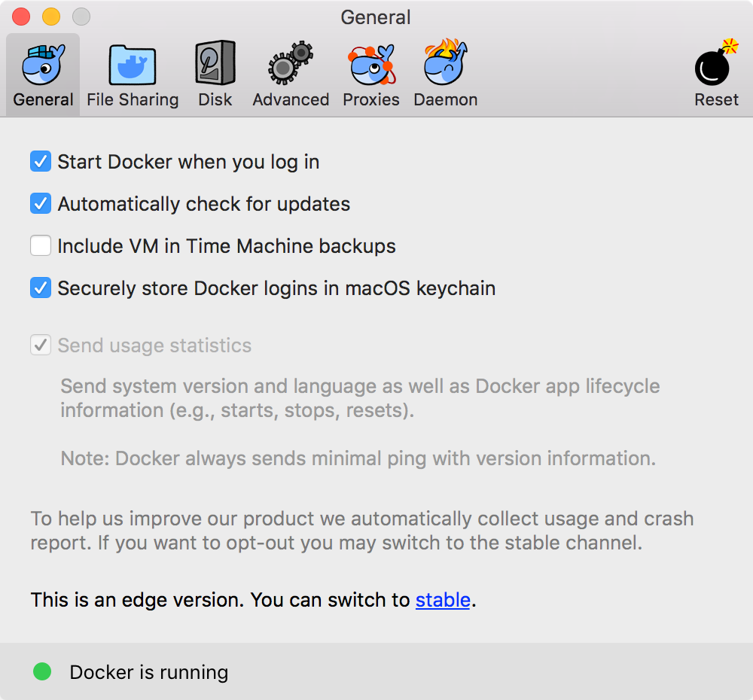The height and width of the screenshot is (700, 753).
Task: Click 'Send system version and language' description
Action: tap(360, 398)
